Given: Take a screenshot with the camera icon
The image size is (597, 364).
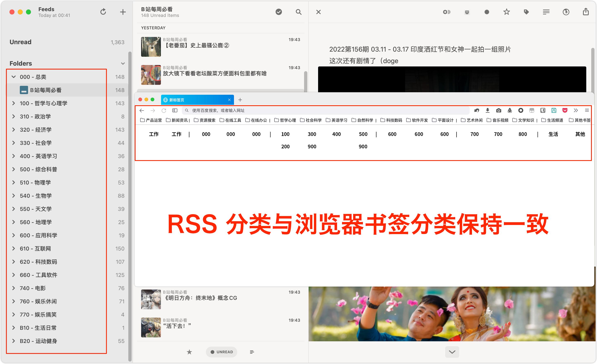Looking at the screenshot, I should pyautogui.click(x=499, y=110).
